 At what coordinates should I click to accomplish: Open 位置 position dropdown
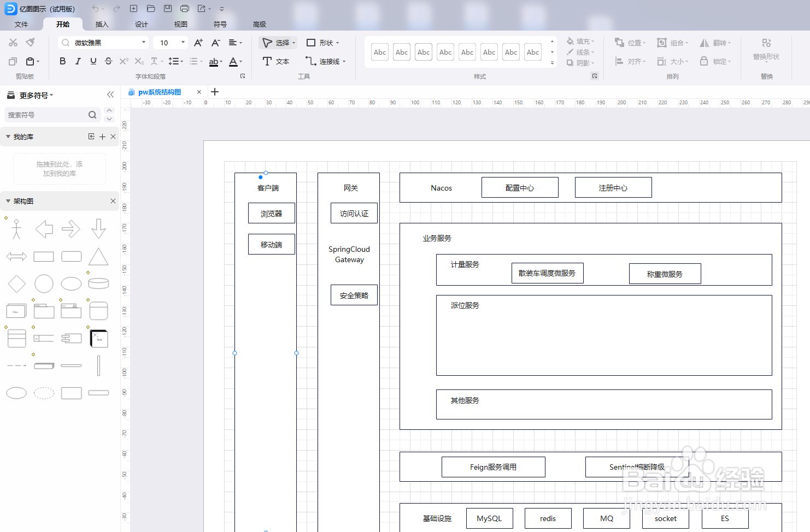(x=630, y=43)
